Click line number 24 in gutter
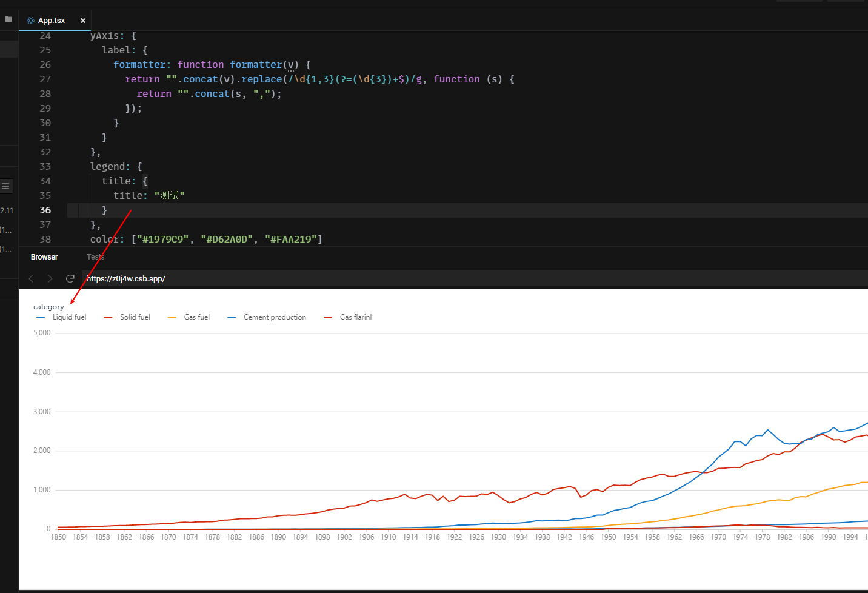Screen dimensions: 868x593 point(45,36)
